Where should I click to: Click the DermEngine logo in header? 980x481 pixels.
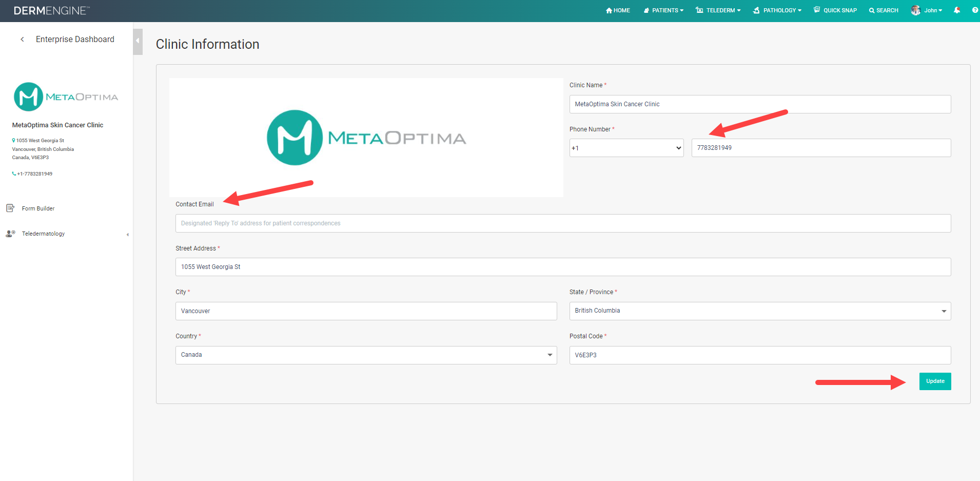(51, 10)
